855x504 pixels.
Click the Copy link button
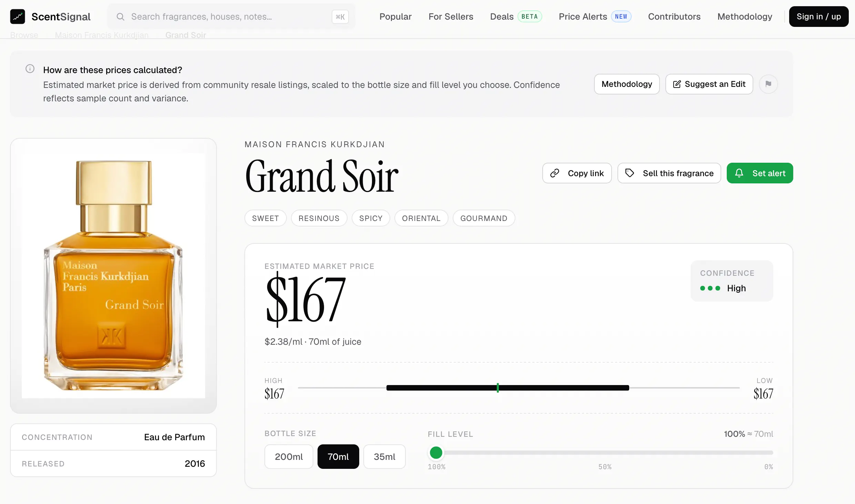tap(577, 173)
